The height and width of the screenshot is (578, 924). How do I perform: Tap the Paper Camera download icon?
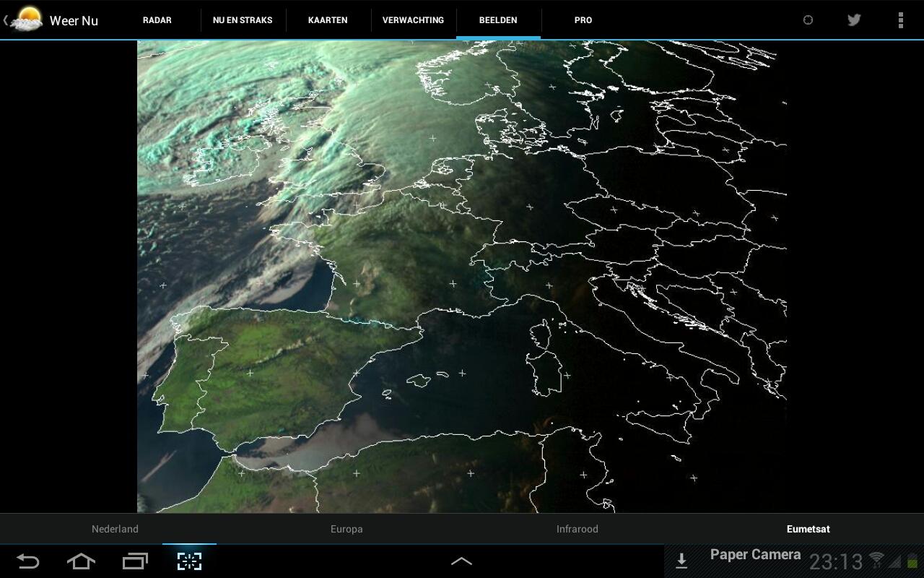(681, 559)
